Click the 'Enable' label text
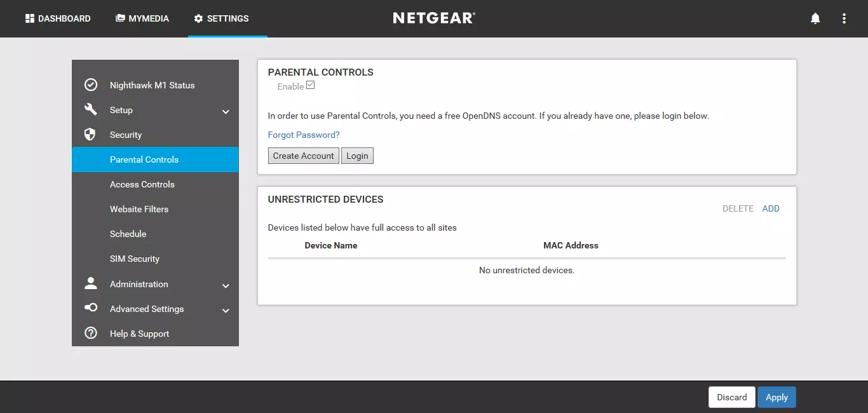868x413 pixels. [290, 86]
